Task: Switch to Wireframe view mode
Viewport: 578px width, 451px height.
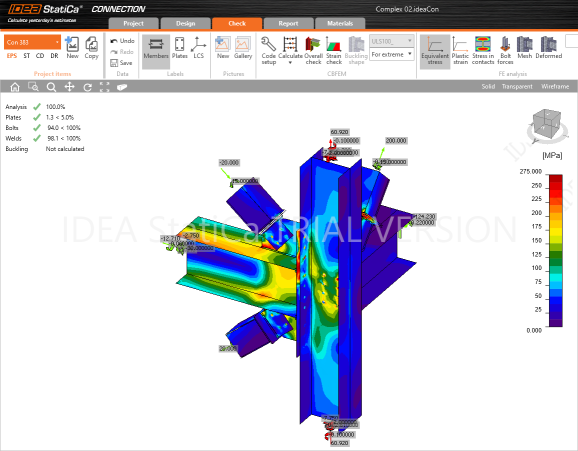Action: pyautogui.click(x=555, y=86)
